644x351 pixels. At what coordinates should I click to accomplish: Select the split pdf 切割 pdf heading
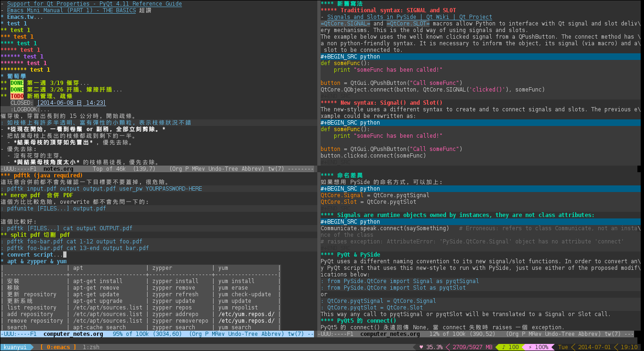35,235
